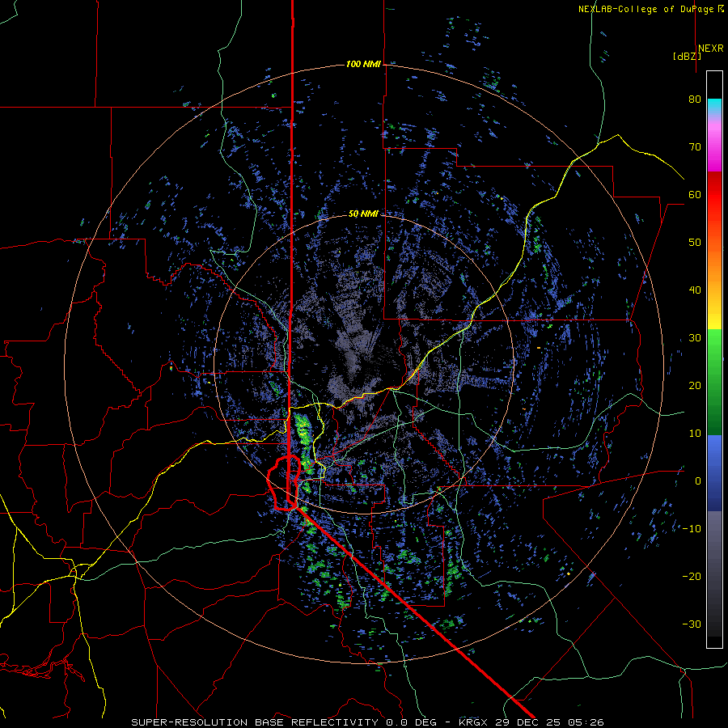The height and width of the screenshot is (728, 728).
Task: Click the NEXR label above the scale
Action: pos(711,49)
